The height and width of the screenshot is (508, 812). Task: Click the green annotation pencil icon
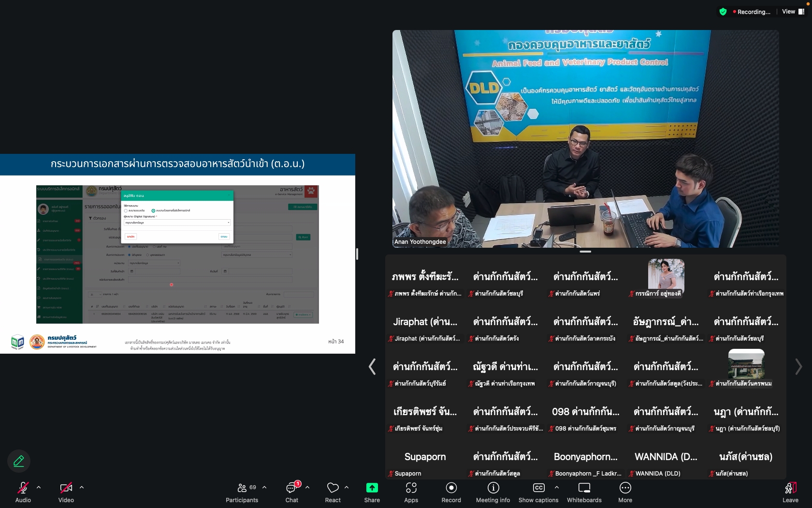coord(19,461)
